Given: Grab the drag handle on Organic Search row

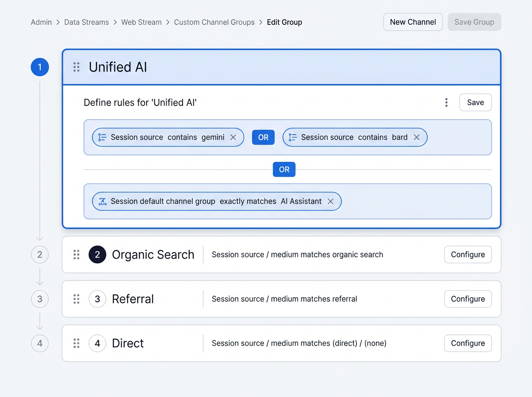Looking at the screenshot, I should [76, 255].
